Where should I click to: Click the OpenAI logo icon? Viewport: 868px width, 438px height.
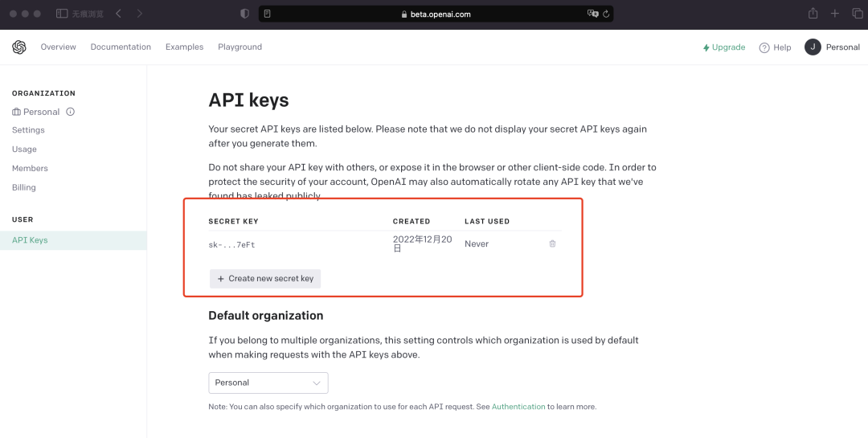point(18,47)
